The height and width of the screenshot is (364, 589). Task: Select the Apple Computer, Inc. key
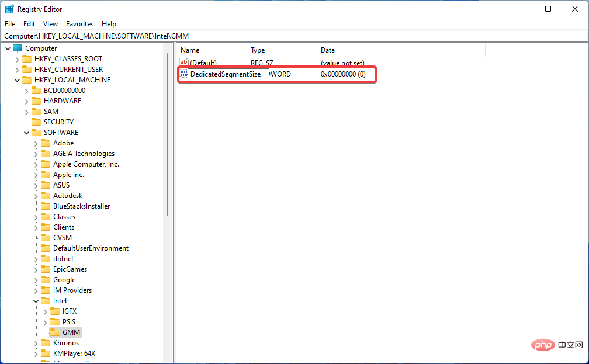(86, 164)
